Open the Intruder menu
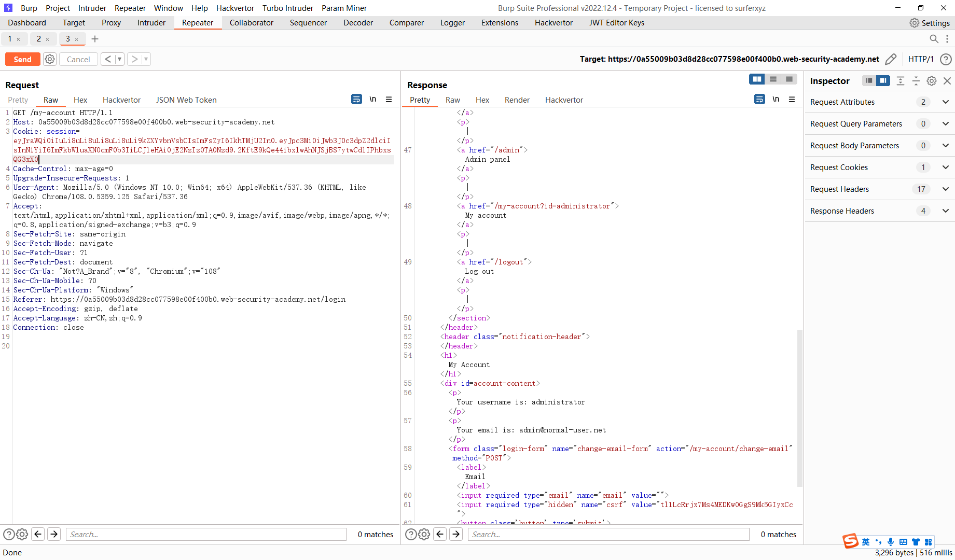Image resolution: width=955 pixels, height=560 pixels. coord(92,8)
